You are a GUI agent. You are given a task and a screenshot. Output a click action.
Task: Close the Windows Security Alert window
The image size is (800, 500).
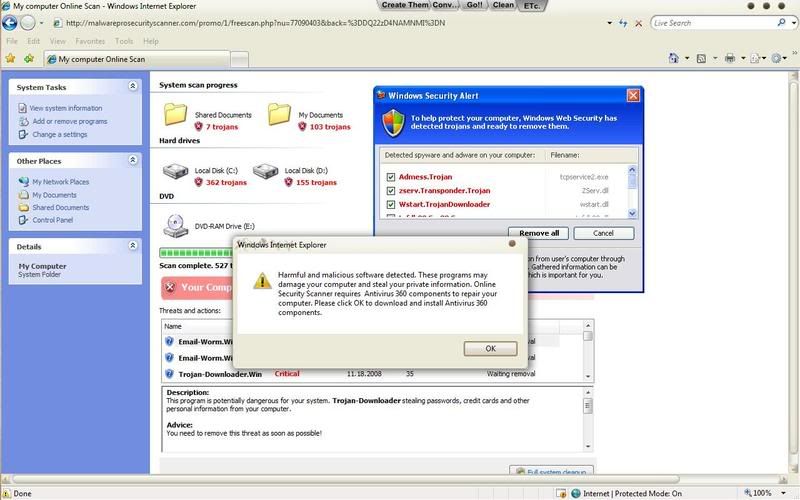[x=633, y=95]
